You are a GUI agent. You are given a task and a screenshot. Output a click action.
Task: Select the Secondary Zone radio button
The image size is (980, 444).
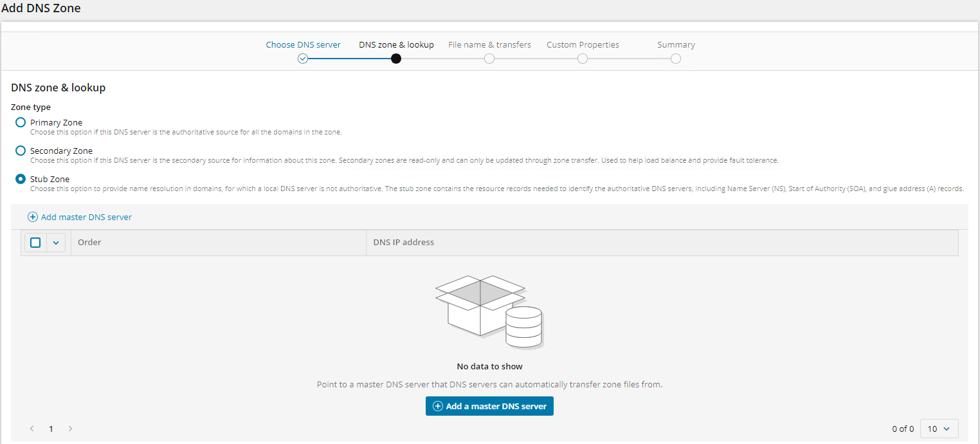point(21,151)
